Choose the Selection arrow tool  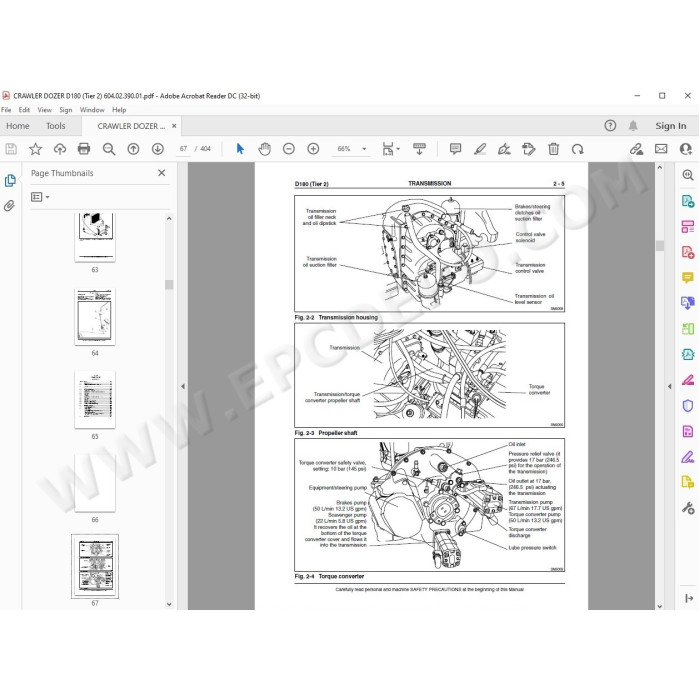tap(240, 149)
